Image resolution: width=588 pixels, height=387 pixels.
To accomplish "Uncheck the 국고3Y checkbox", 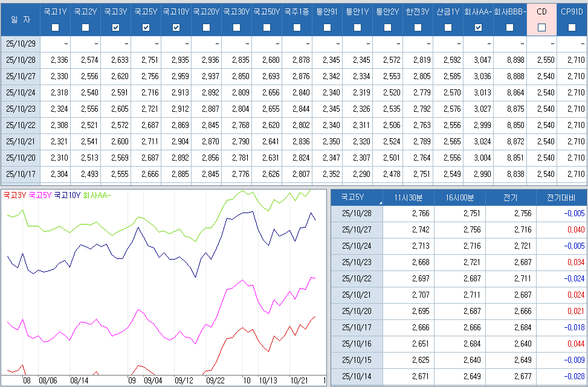I will tap(116, 27).
